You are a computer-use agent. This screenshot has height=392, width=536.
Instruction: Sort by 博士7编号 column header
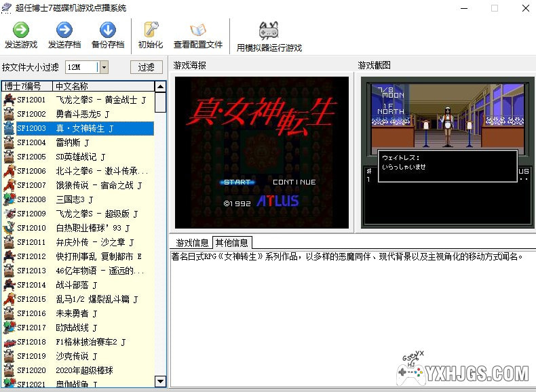click(26, 86)
